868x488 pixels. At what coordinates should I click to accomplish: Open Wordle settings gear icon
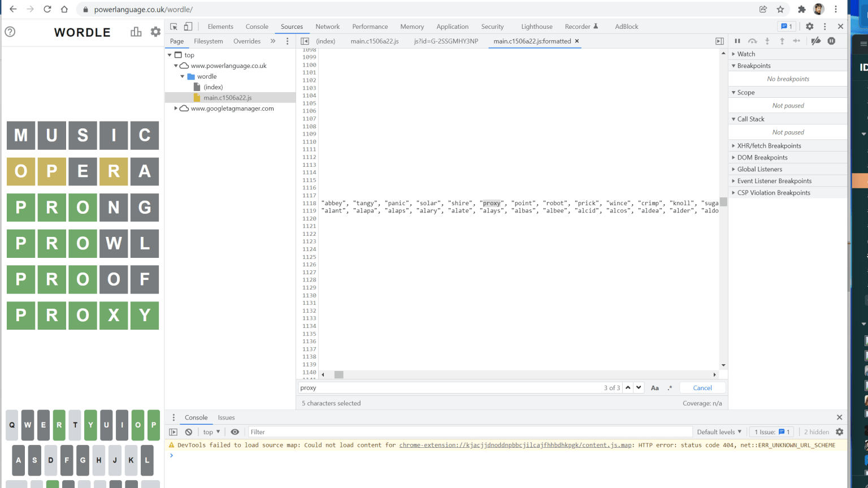(x=155, y=32)
